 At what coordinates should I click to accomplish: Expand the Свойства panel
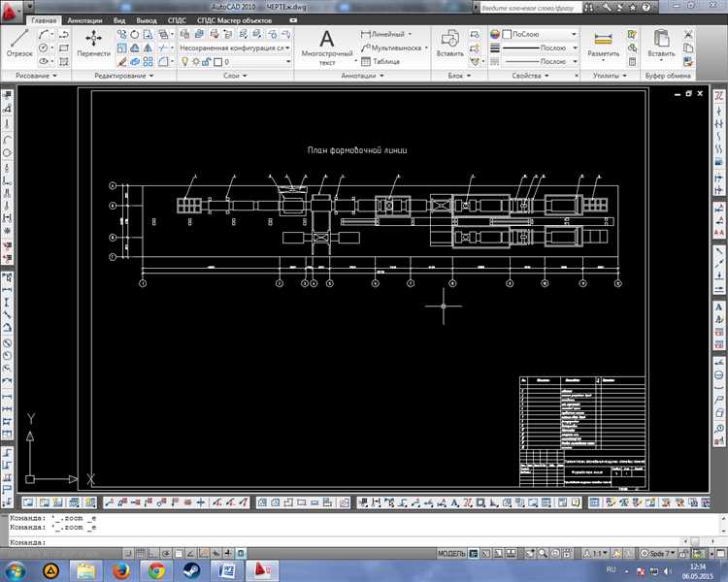tap(530, 76)
